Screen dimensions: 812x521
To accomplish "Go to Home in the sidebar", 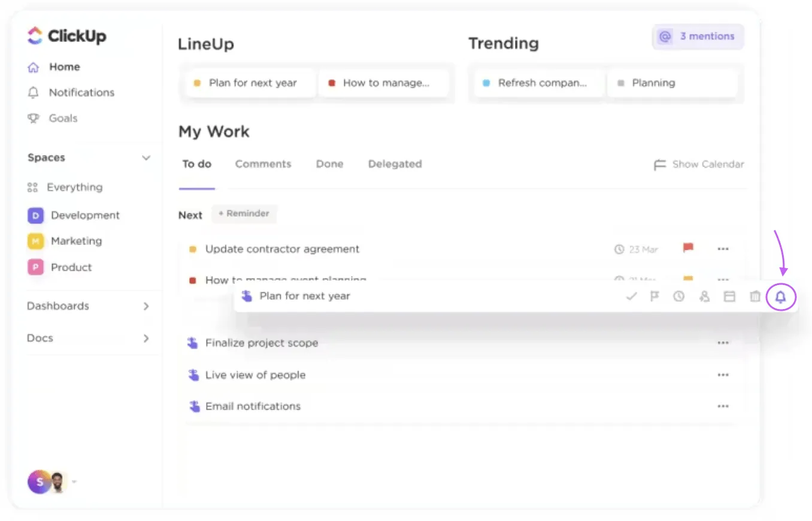I will coord(65,67).
